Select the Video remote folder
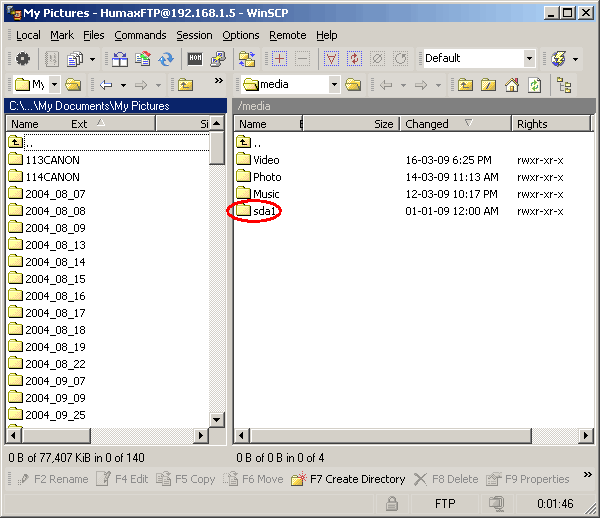This screenshot has width=600, height=518. (x=266, y=160)
